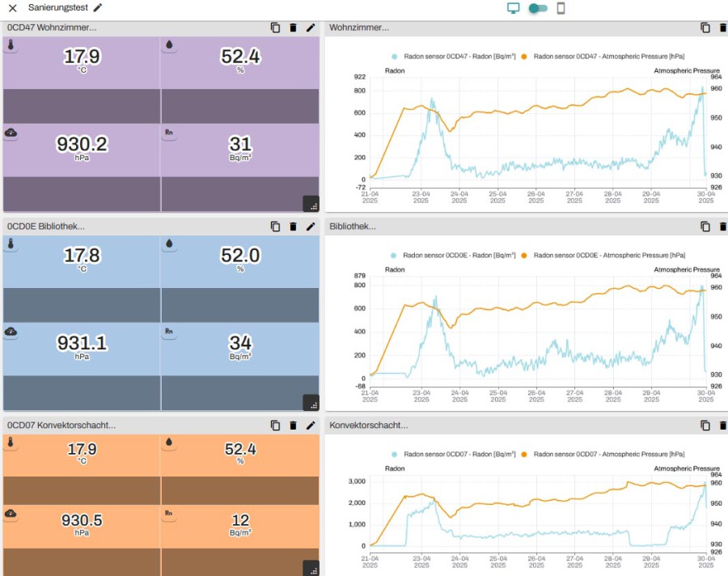
Task: Edit the 0CD47 Wohnzimmer widget
Action: tap(311, 28)
